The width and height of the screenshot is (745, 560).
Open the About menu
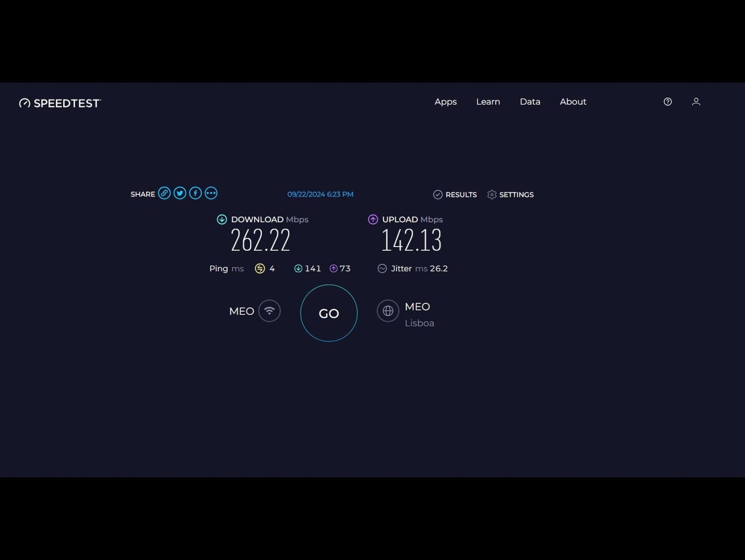pos(573,102)
